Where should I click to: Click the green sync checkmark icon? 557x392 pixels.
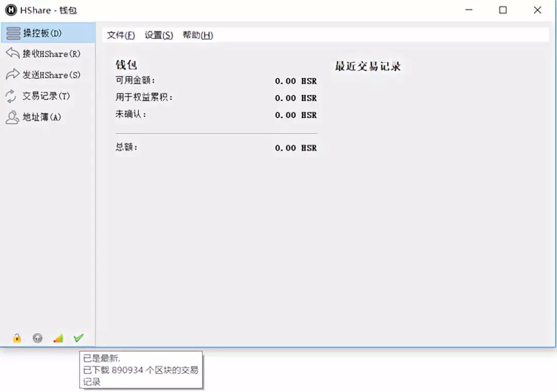78,338
